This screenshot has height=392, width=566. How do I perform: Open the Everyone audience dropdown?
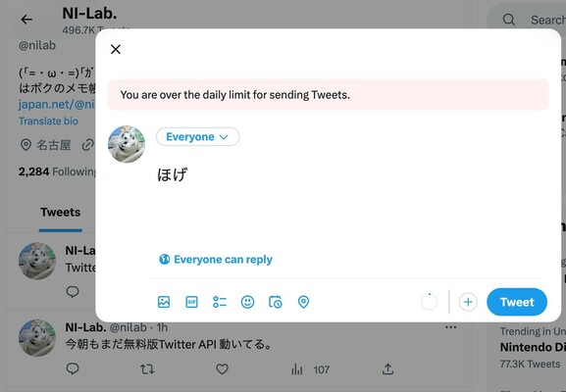click(197, 136)
